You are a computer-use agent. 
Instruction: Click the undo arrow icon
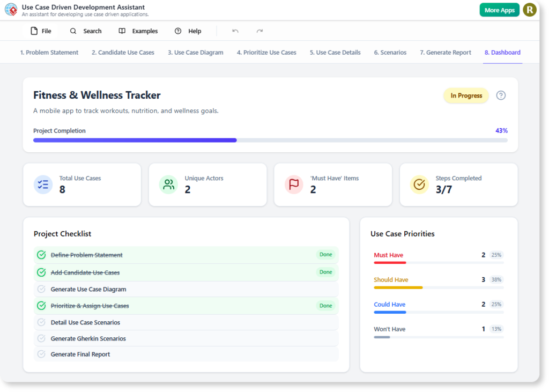[235, 31]
